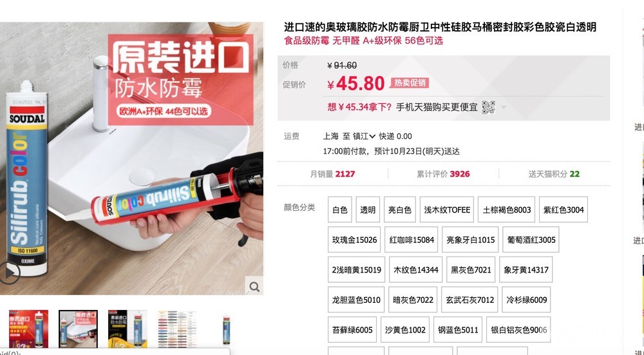Choose 亮白色 color option
Screen dimensions: 644x355
pyautogui.click(x=400, y=209)
